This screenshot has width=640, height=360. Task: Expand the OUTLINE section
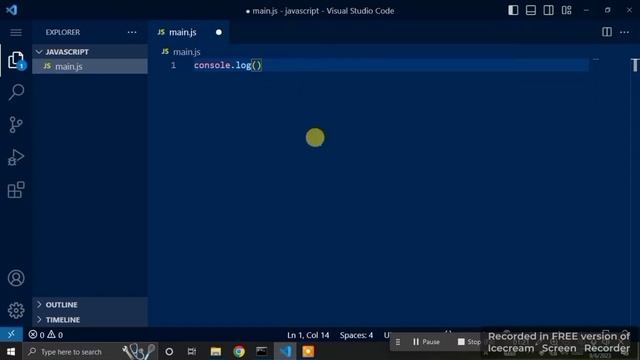90,304
